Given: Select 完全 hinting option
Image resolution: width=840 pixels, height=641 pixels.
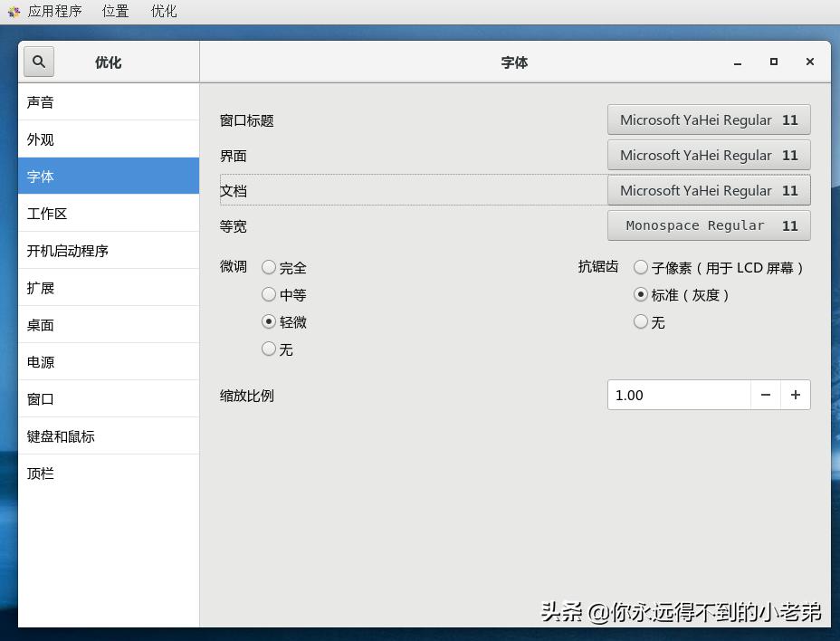Looking at the screenshot, I should (x=269, y=267).
